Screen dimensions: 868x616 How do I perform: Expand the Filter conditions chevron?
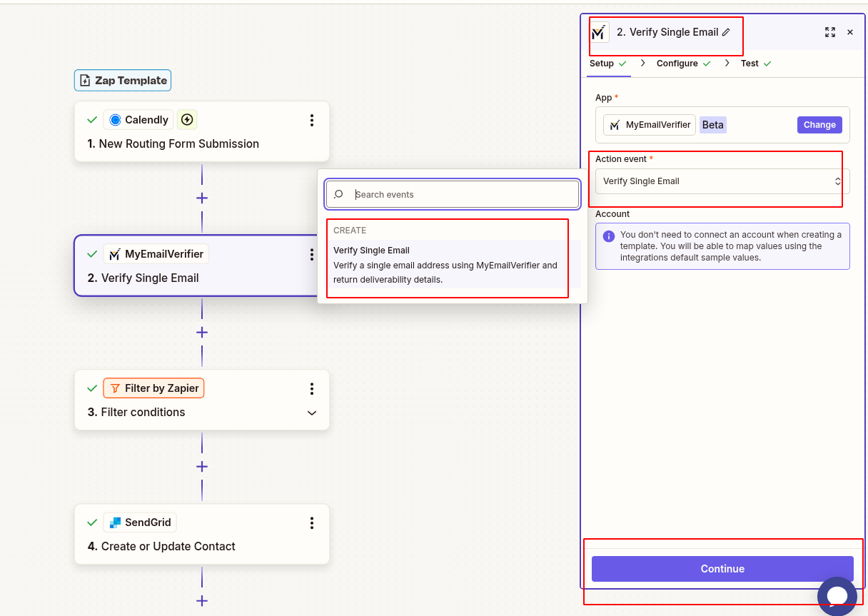[x=312, y=413]
